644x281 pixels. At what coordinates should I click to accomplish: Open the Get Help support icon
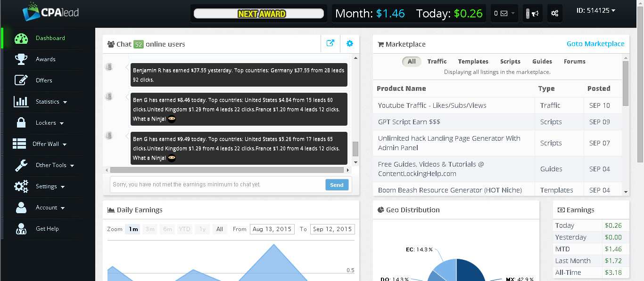click(x=21, y=229)
